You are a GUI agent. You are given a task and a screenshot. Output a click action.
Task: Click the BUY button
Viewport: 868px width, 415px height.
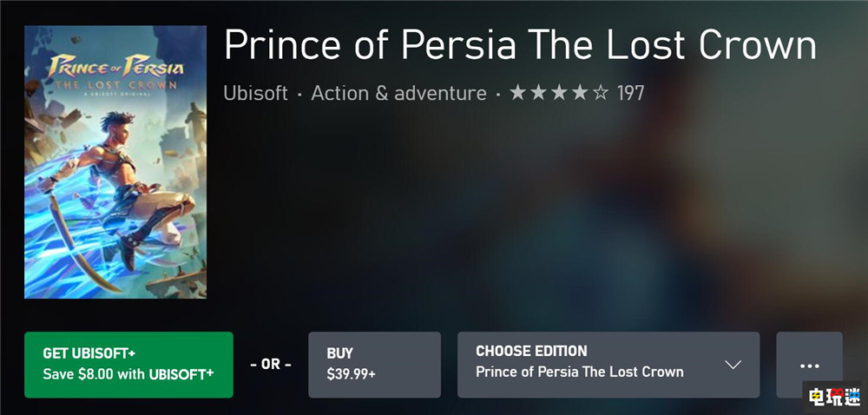point(374,366)
